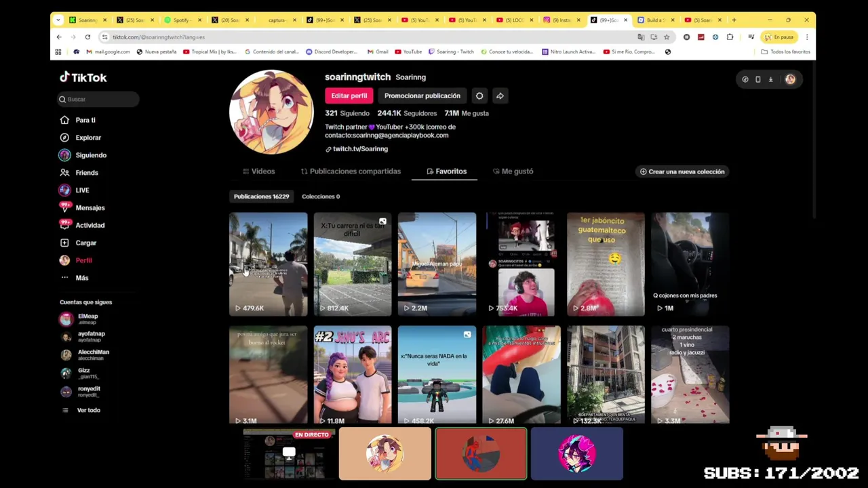Viewport: 868px width, 488px height.
Task: Switch to the Videos tab
Action: 258,171
